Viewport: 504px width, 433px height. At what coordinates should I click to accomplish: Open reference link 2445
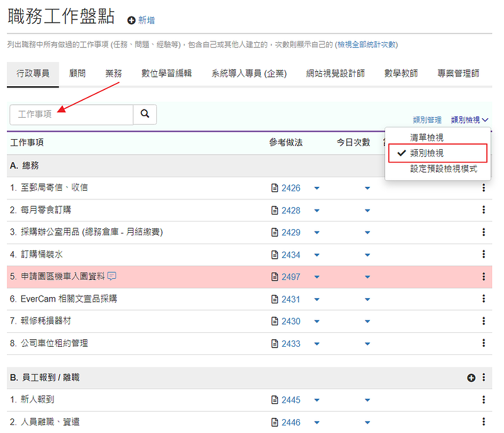click(291, 400)
